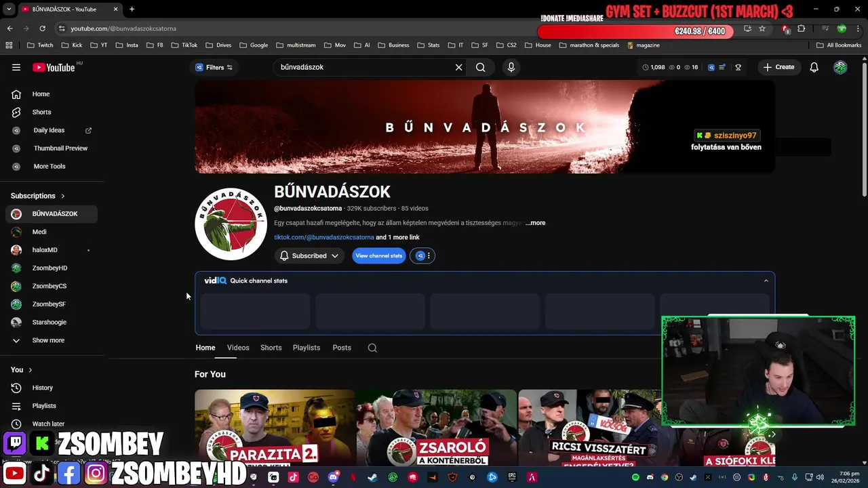
Task: Go back in browser history
Action: tap(9, 28)
